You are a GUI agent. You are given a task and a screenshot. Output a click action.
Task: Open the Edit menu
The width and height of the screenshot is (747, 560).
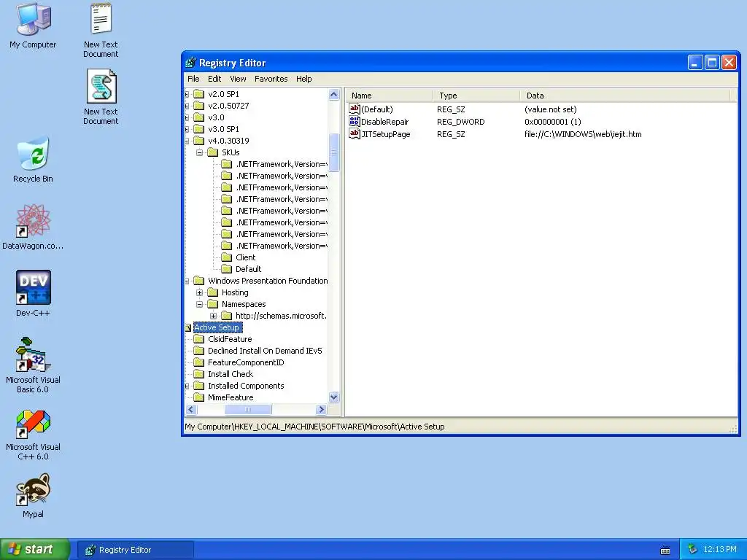click(x=214, y=79)
